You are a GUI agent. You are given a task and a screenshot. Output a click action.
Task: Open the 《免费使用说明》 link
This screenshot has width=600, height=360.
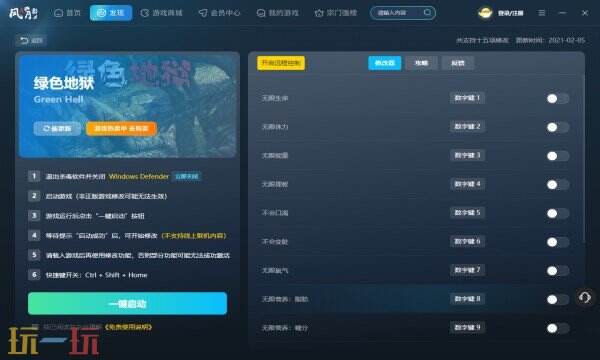point(128,327)
